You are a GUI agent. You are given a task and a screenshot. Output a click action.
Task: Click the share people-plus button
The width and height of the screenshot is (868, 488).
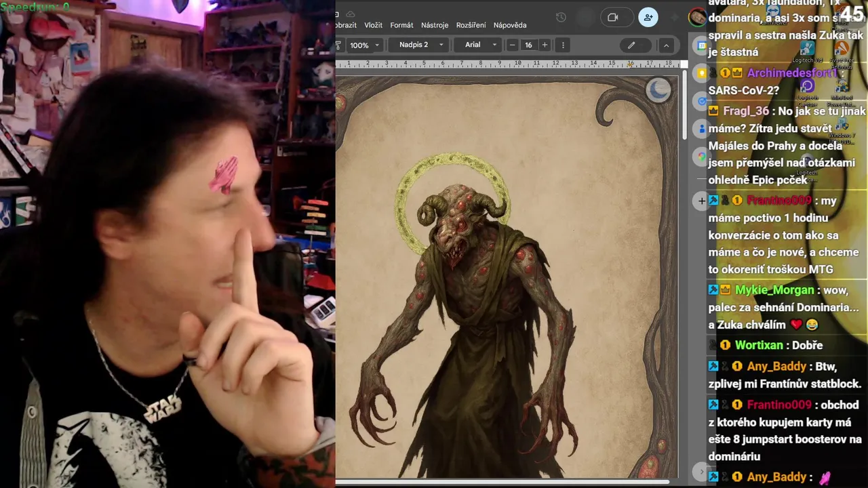point(648,18)
